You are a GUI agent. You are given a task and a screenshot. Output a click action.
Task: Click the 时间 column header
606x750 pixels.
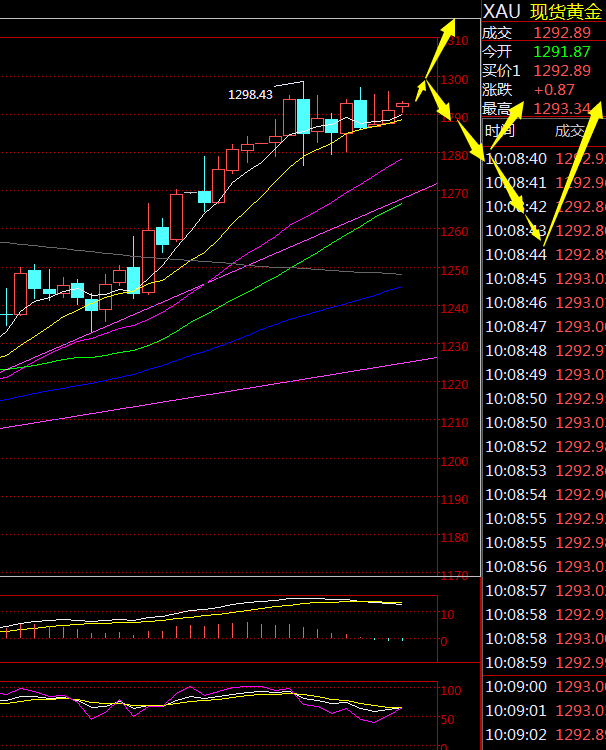500,130
